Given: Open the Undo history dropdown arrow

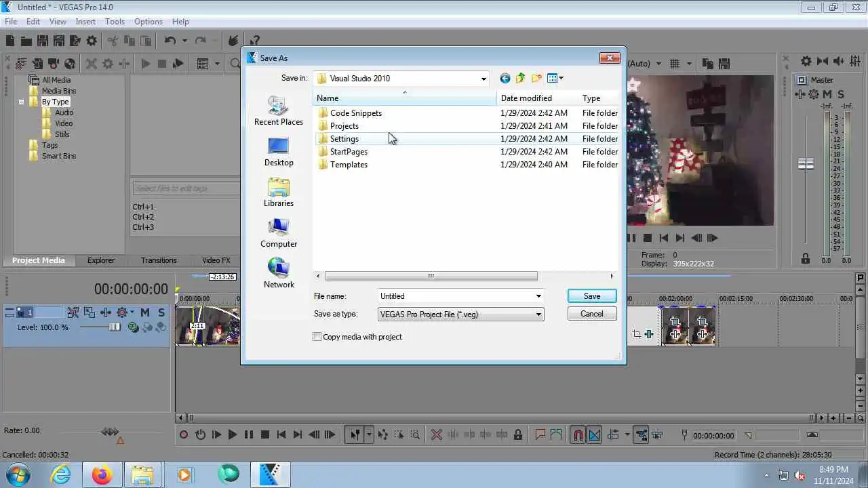Looking at the screenshot, I should click(x=185, y=41).
